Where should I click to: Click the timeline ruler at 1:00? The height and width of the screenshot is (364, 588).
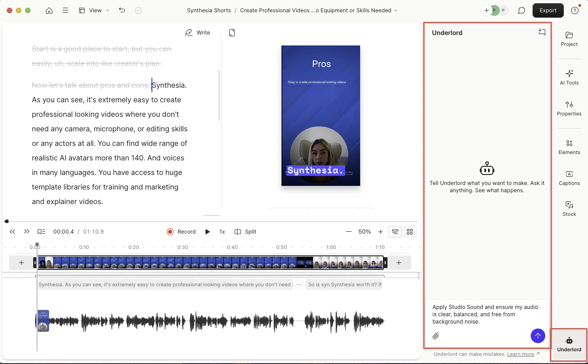(x=331, y=247)
